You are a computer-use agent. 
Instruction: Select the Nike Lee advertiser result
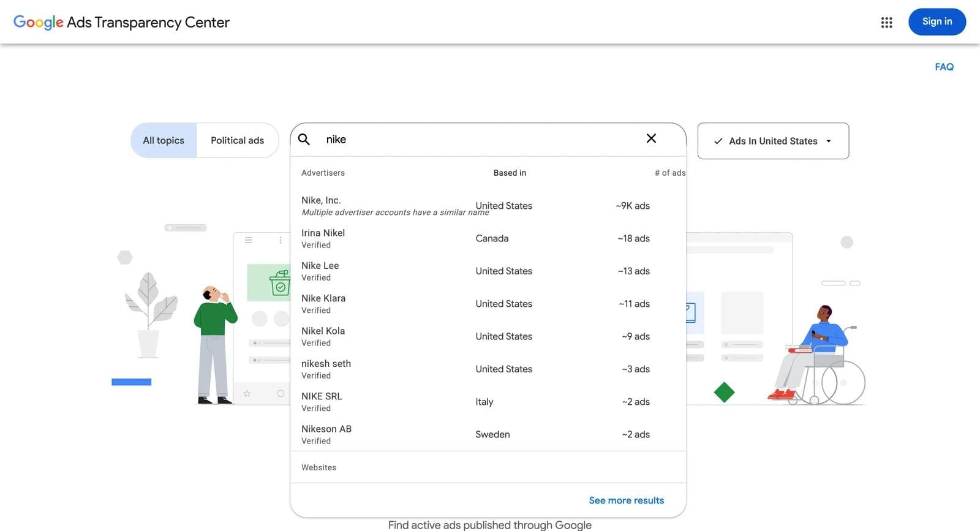point(488,271)
